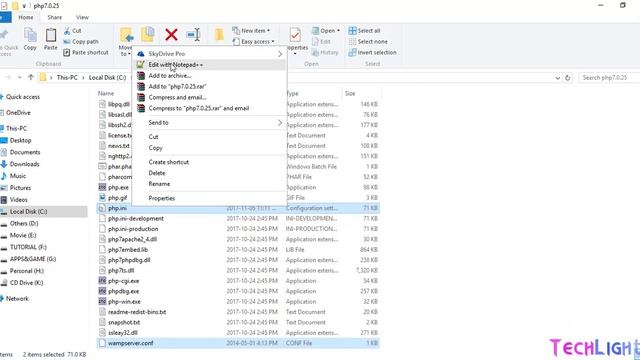The height and width of the screenshot is (360, 640).
Task: Click Select all in ribbon
Action: [364, 31]
